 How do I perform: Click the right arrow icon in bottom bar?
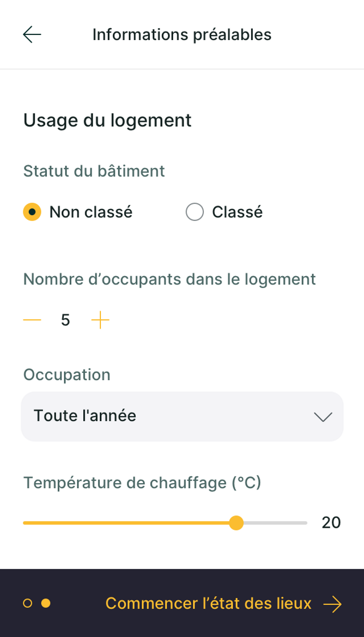pyautogui.click(x=332, y=604)
